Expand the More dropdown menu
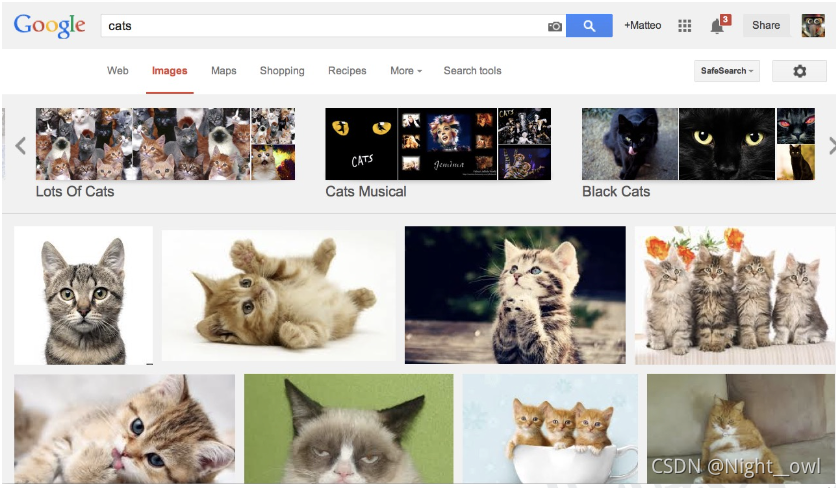 [406, 70]
